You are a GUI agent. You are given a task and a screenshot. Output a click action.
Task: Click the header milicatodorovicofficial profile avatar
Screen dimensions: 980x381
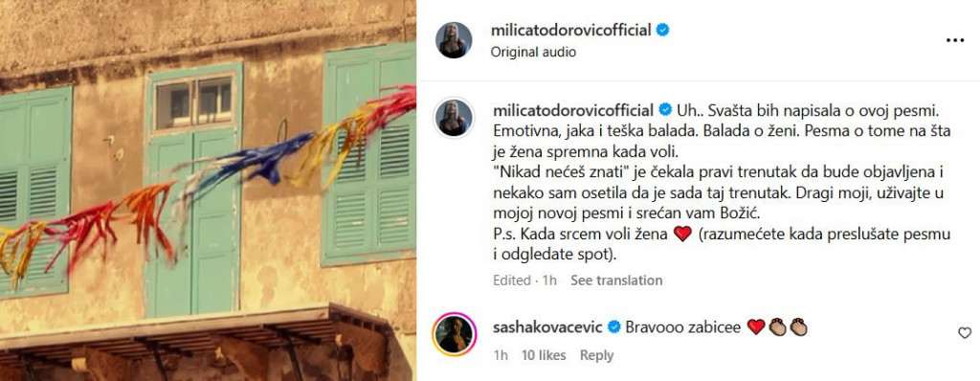pyautogui.click(x=454, y=40)
